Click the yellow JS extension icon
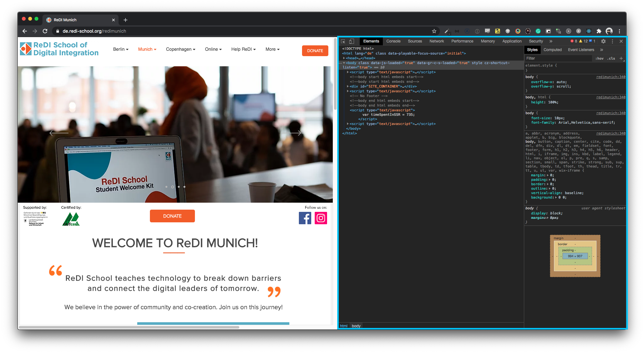The width and height of the screenshot is (644, 353). click(x=498, y=31)
